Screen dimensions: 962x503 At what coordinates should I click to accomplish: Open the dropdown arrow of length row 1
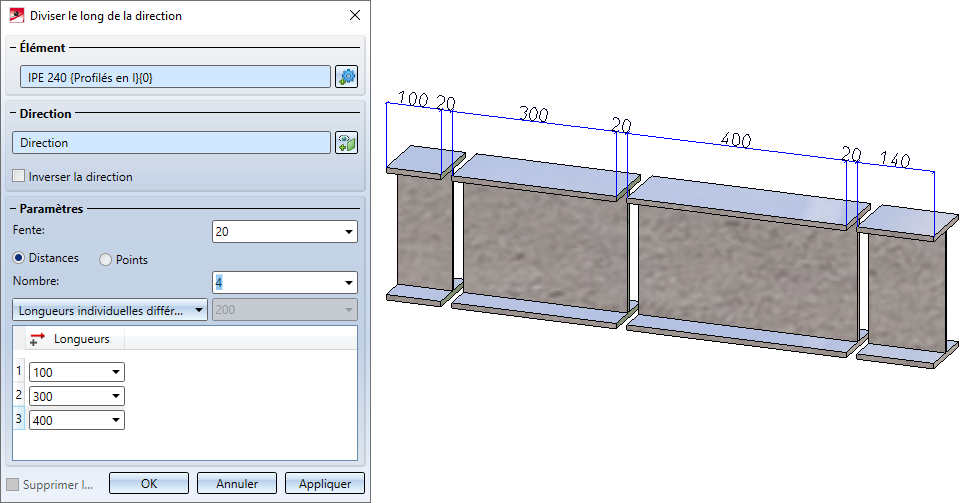coord(116,372)
